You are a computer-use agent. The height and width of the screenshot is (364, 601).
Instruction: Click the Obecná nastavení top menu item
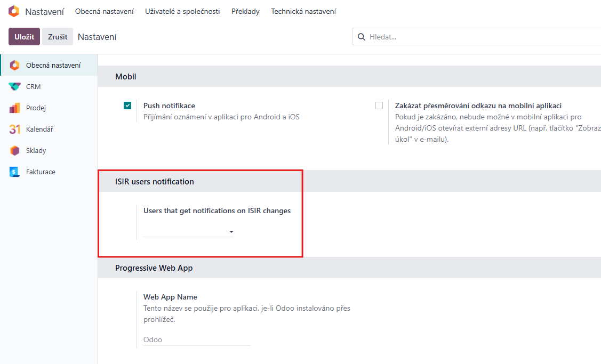click(105, 11)
